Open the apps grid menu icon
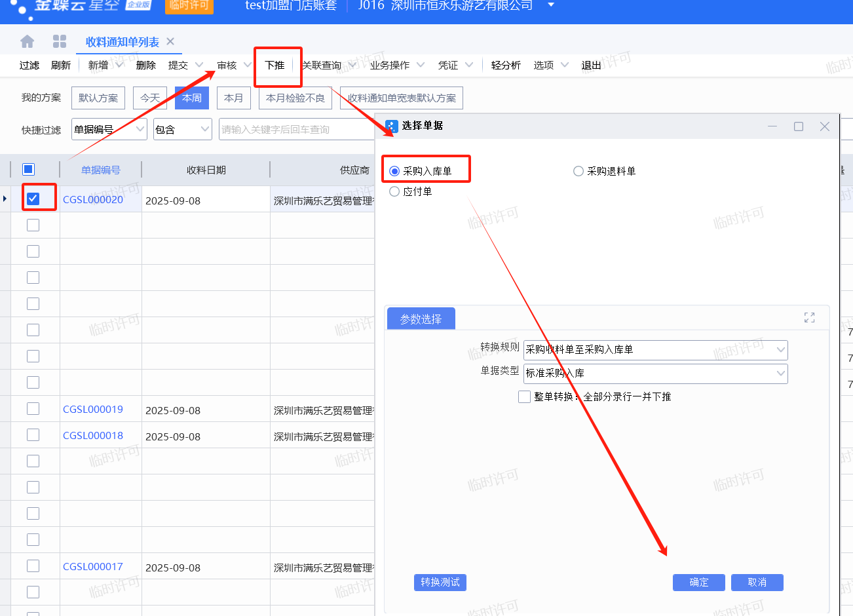The height and width of the screenshot is (616, 853). (60, 42)
